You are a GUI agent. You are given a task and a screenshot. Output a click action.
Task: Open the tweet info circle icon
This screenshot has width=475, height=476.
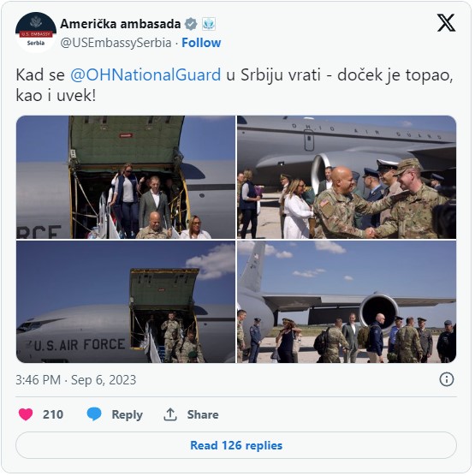pyautogui.click(x=447, y=380)
